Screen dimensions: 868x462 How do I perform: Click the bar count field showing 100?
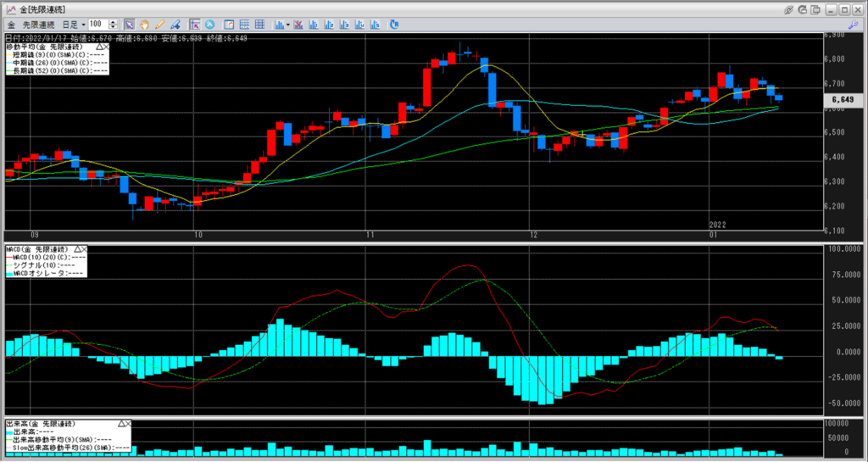(x=97, y=25)
